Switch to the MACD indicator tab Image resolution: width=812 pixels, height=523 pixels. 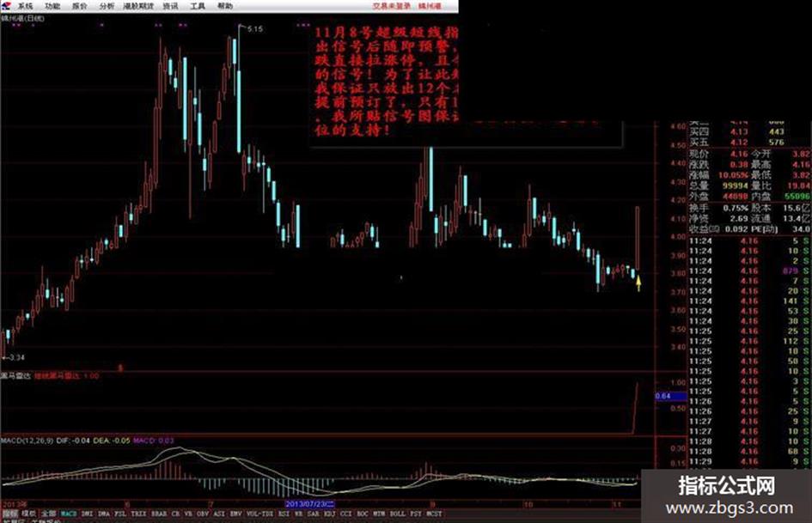point(69,514)
